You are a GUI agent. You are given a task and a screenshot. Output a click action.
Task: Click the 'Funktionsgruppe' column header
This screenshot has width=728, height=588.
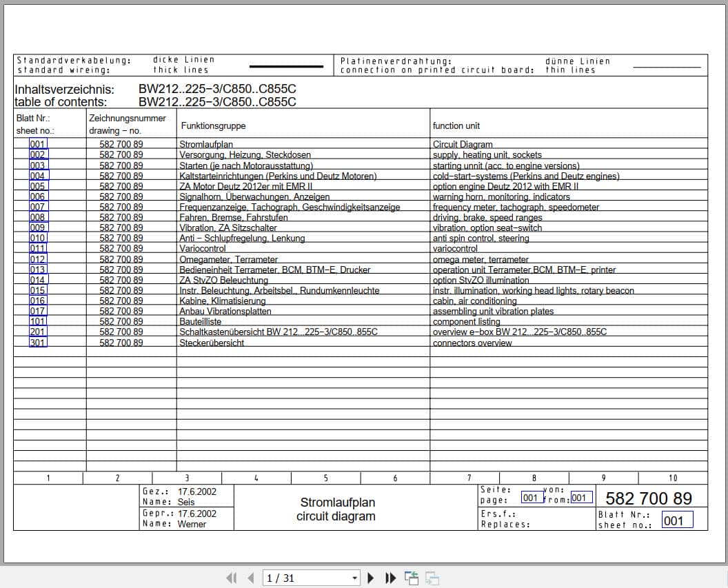213,125
